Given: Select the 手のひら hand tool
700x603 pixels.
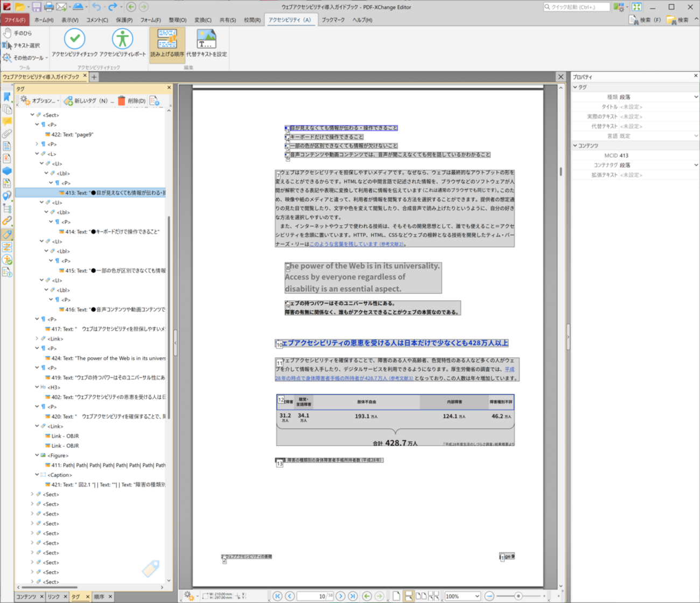Looking at the screenshot, I should coord(17,33).
